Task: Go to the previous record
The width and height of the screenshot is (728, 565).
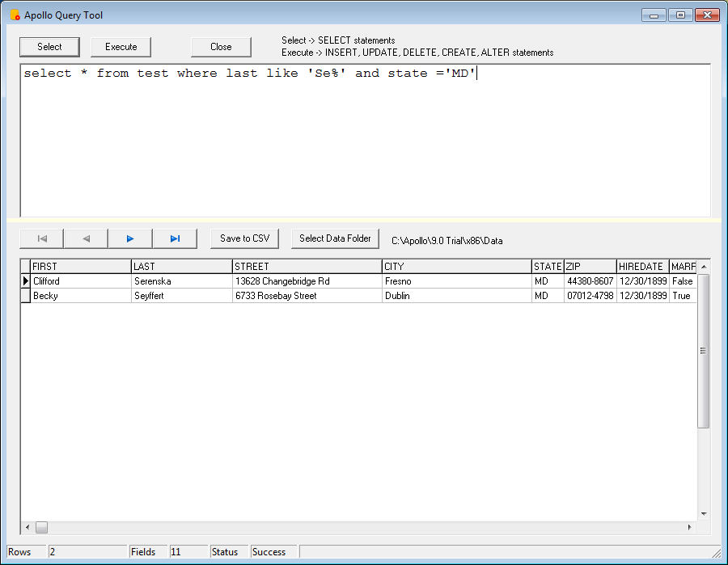Action: 86,238
